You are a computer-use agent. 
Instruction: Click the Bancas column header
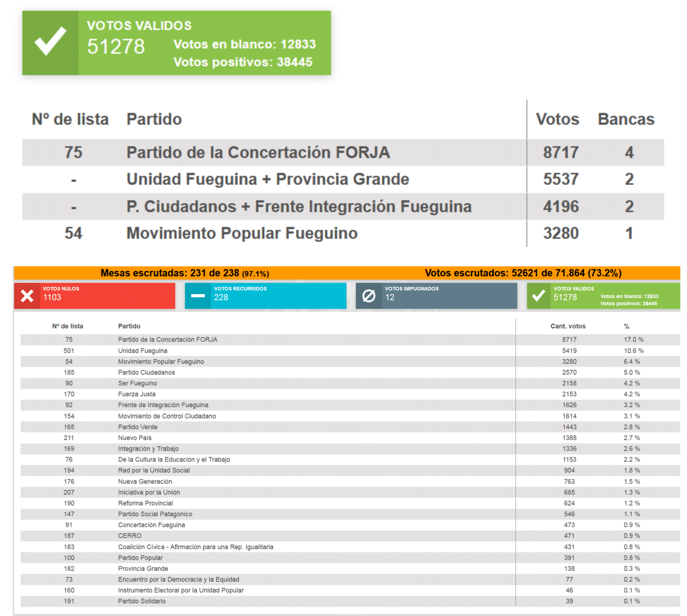[x=626, y=119]
